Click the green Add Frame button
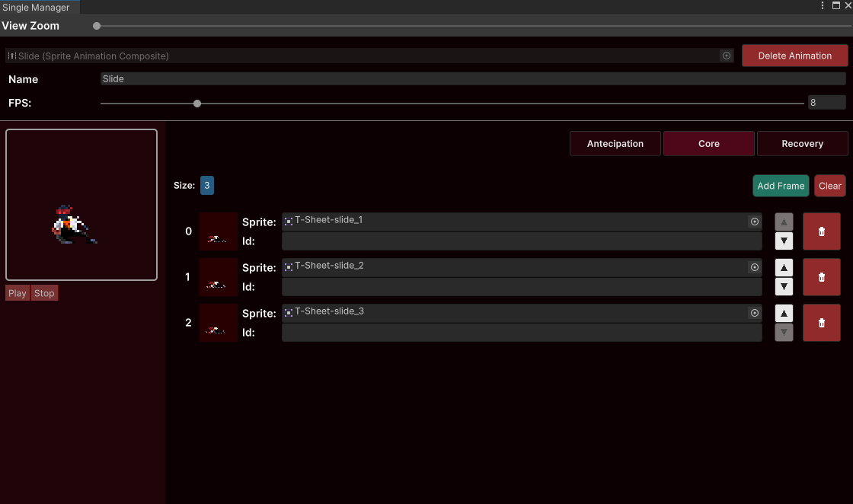This screenshot has height=504, width=853. point(781,186)
